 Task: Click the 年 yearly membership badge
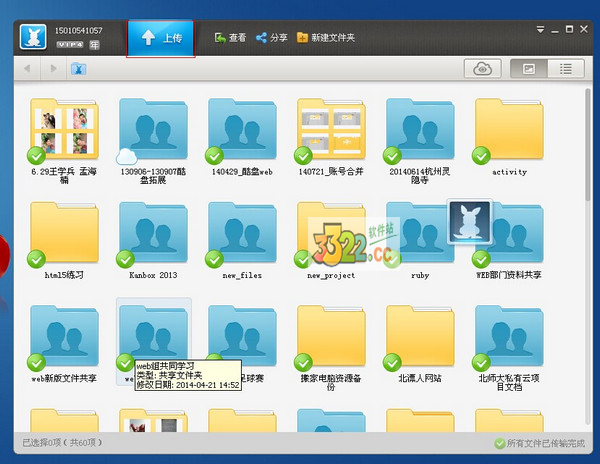click(x=94, y=45)
